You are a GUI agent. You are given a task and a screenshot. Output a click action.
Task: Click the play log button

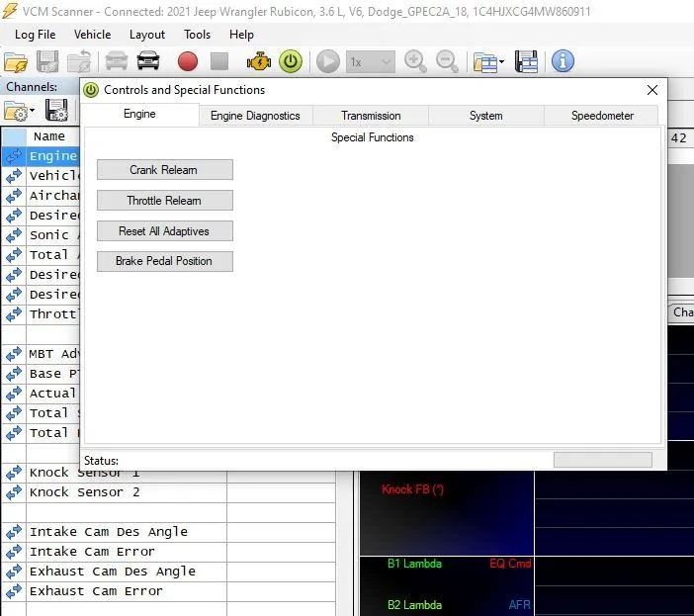point(328,61)
